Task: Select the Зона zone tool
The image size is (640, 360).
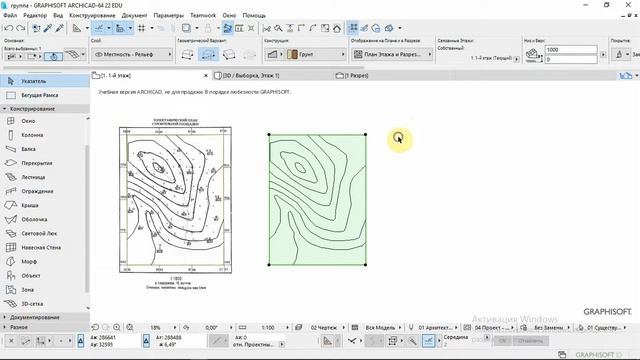Action: coord(43,289)
